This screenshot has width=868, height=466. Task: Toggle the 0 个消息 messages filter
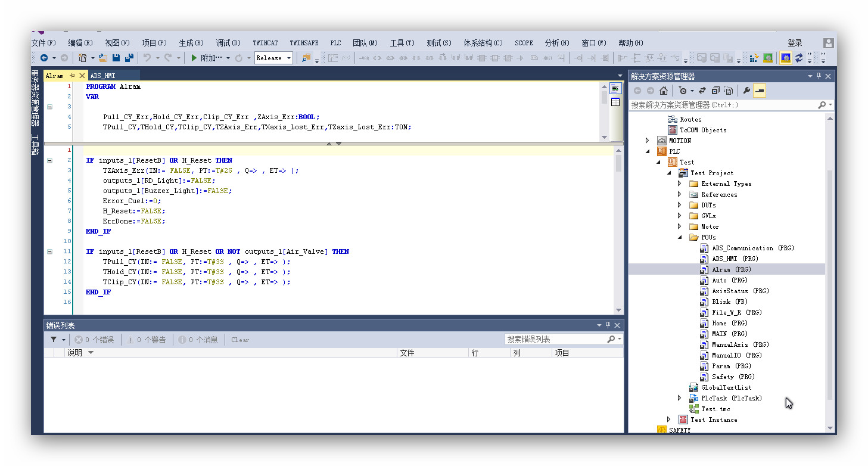198,340
